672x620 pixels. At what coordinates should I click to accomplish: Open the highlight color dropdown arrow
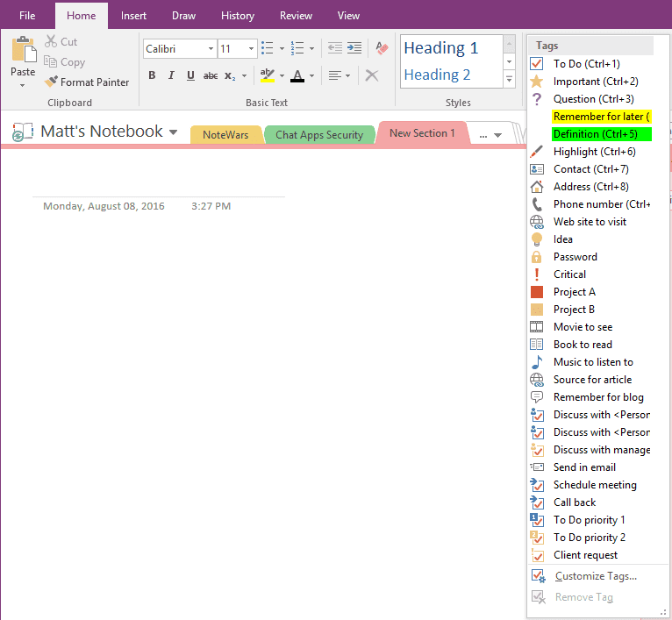point(282,75)
